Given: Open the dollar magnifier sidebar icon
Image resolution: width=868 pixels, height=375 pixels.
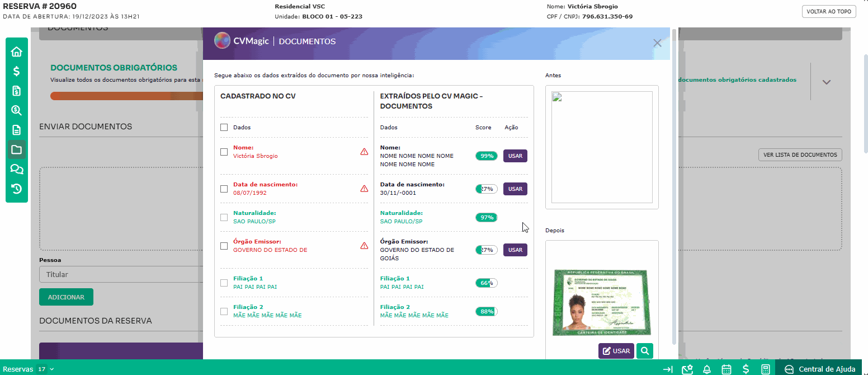Looking at the screenshot, I should [x=17, y=110].
